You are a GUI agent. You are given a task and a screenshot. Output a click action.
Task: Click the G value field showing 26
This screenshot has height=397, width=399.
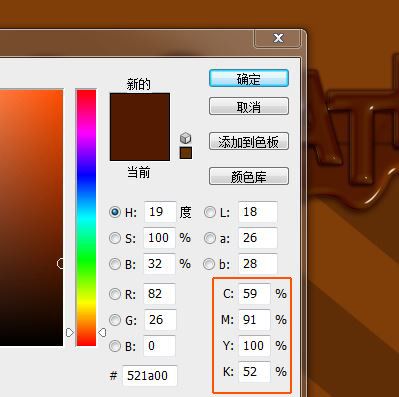click(x=160, y=320)
